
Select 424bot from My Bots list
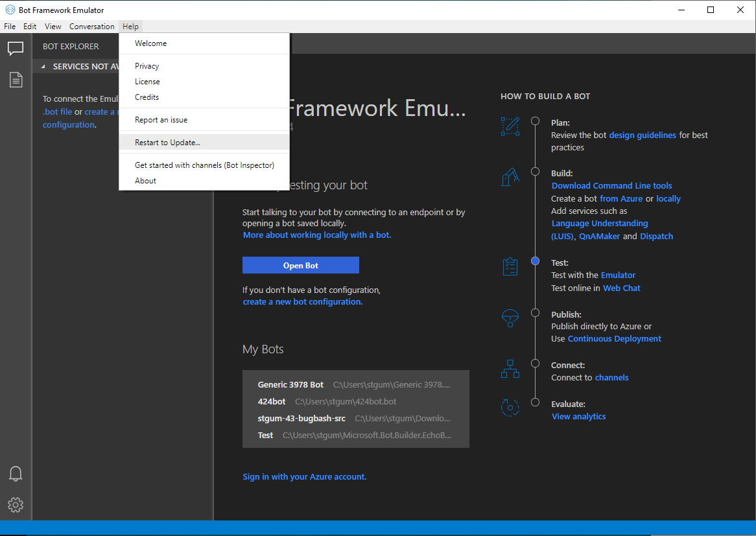[x=272, y=401]
